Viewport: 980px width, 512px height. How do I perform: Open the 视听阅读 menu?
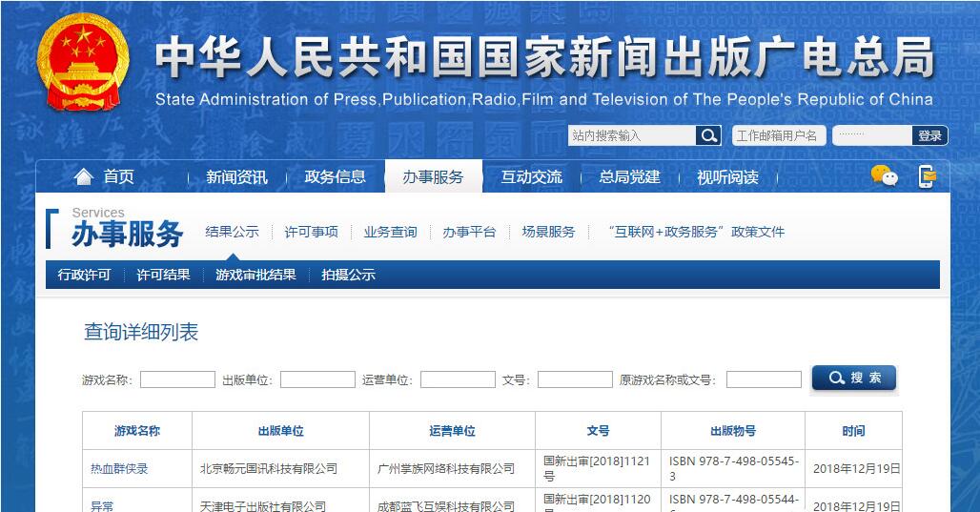click(727, 177)
